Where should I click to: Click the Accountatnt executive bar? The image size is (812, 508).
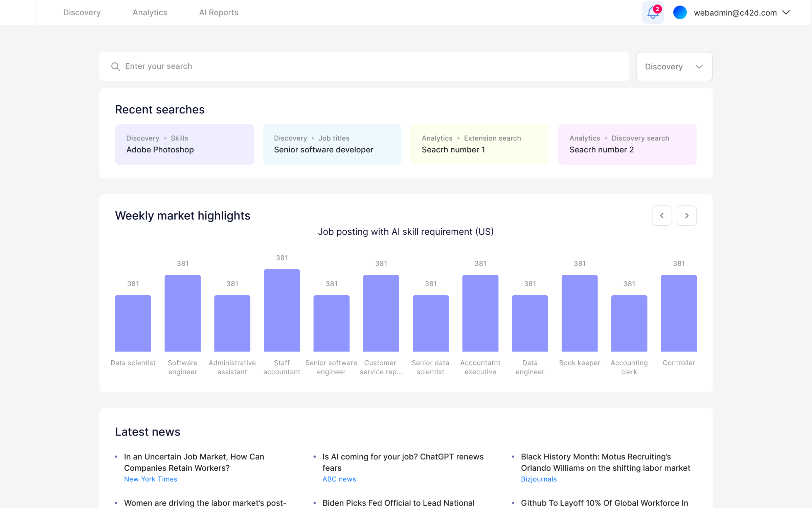click(x=480, y=313)
